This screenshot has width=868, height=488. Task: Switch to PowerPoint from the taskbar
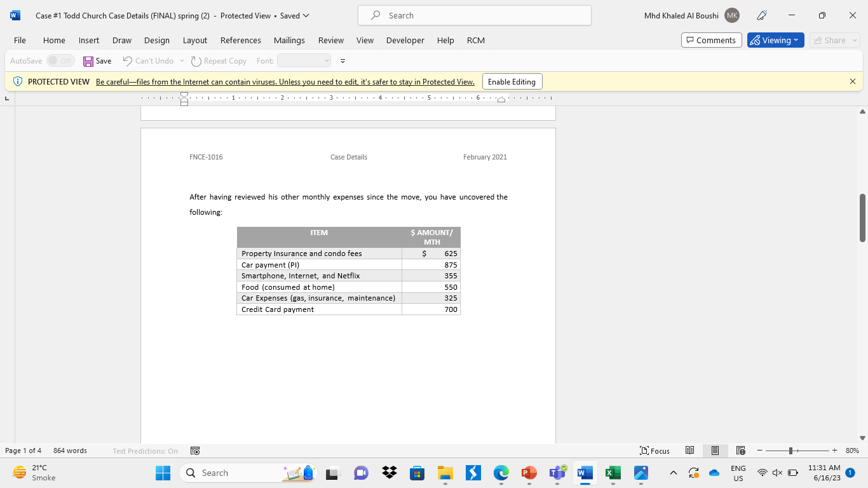click(529, 473)
